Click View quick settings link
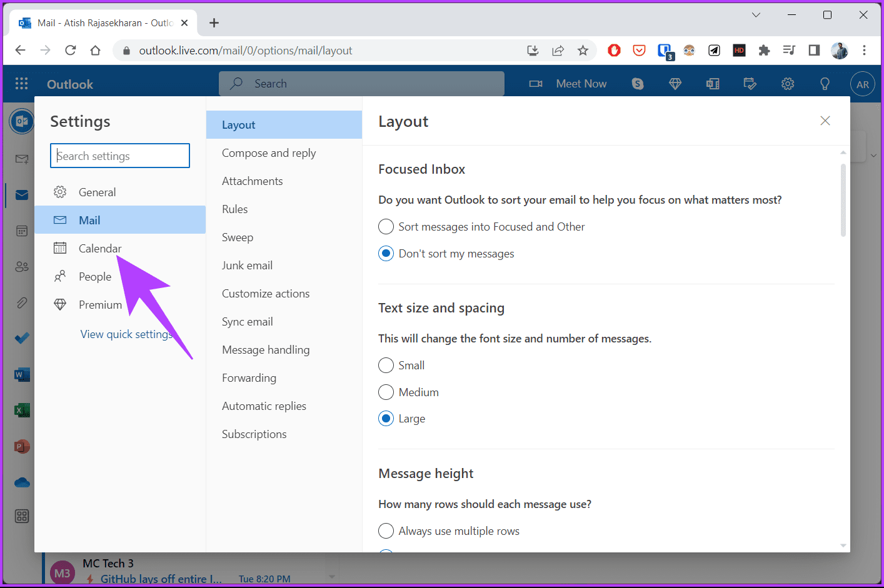 click(127, 334)
